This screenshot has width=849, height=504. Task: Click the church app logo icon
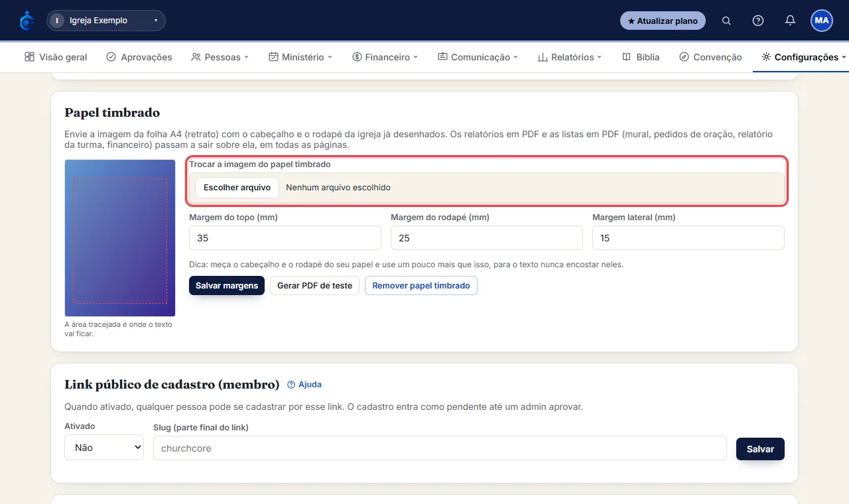27,21
